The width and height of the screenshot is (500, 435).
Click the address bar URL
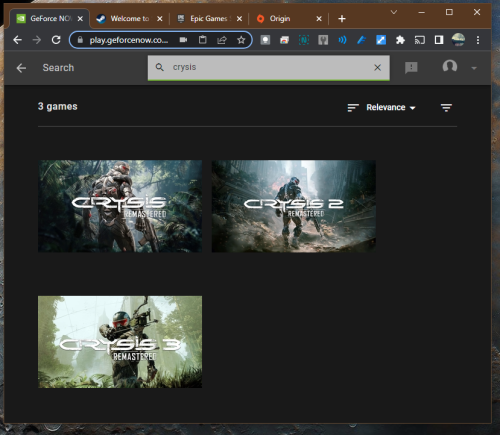coord(129,40)
